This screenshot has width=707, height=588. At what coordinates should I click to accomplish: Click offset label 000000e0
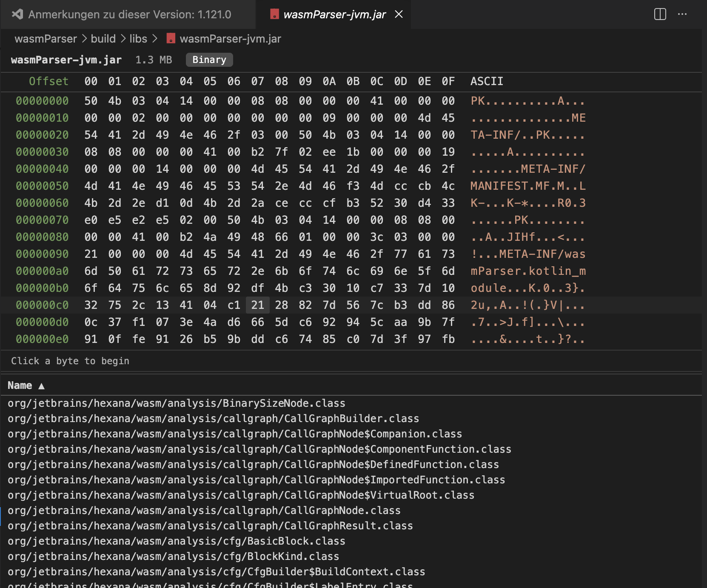(x=42, y=339)
